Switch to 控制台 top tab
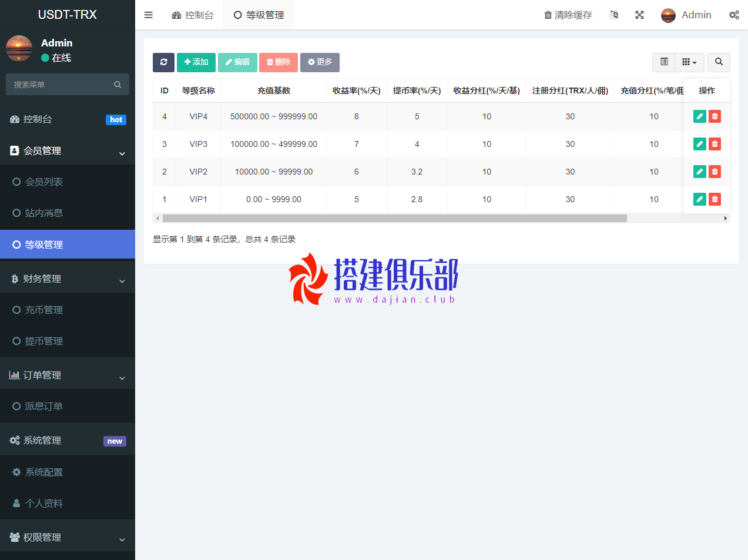Screen dimensions: 748x560 pos(193,15)
